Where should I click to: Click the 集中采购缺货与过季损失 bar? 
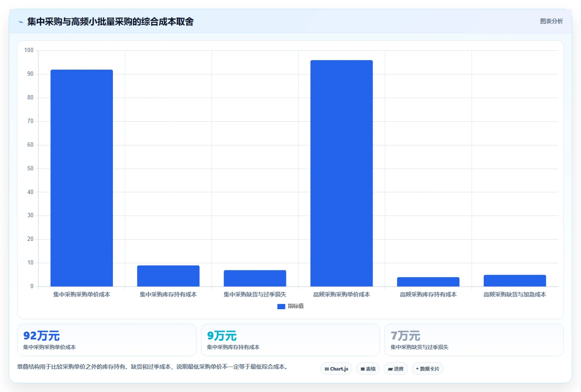coord(255,279)
